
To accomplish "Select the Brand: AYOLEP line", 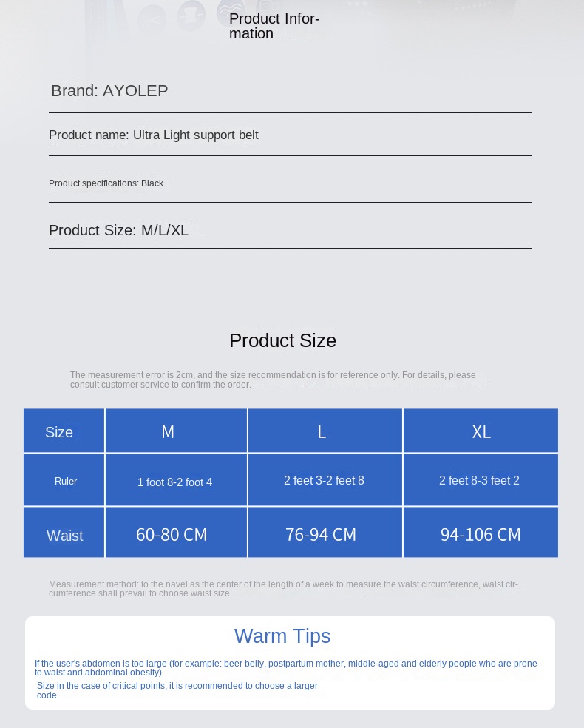I will 109,90.
